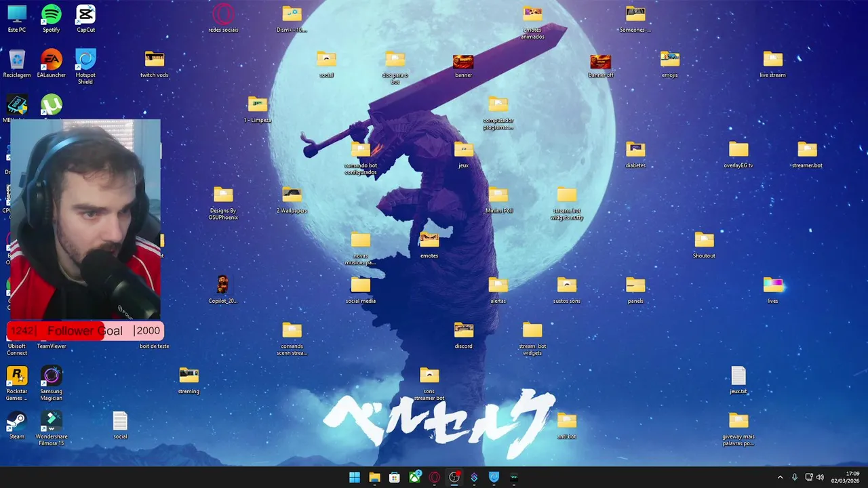Select the sustos sons folder
The height and width of the screenshot is (488, 868).
coord(566,289)
